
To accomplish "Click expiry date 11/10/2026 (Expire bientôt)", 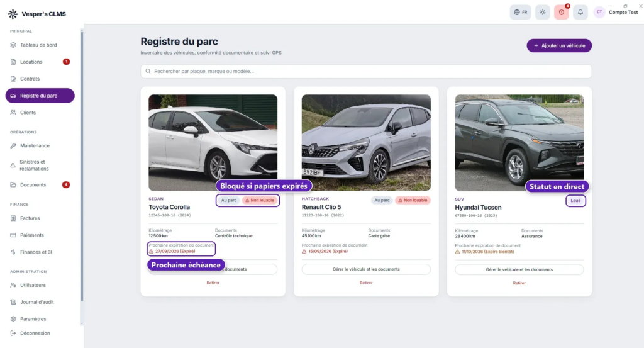I will (x=487, y=252).
